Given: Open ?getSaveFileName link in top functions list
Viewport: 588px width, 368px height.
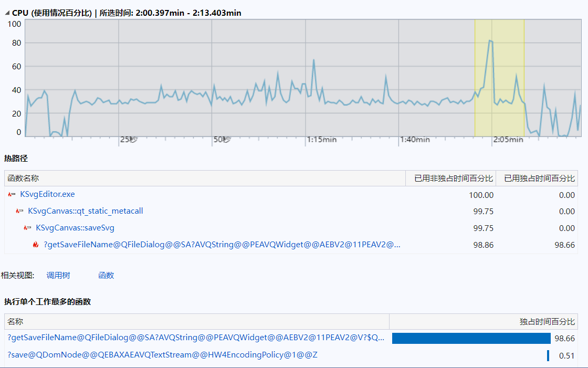Looking at the screenshot, I should [x=196, y=338].
